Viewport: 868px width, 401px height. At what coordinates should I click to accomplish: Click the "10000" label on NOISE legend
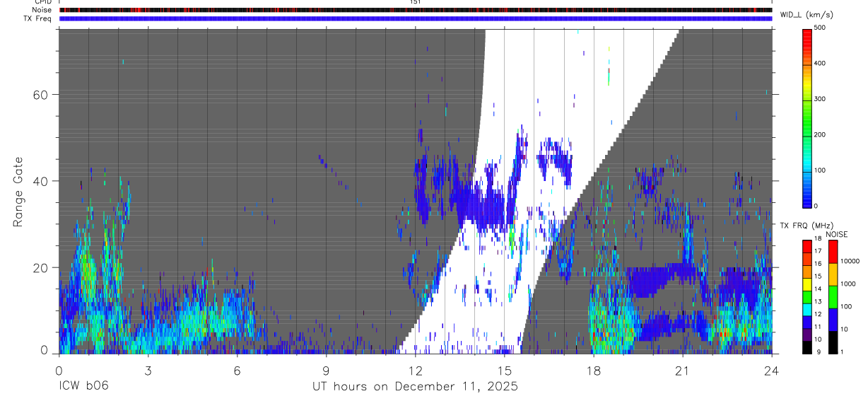[850, 262]
